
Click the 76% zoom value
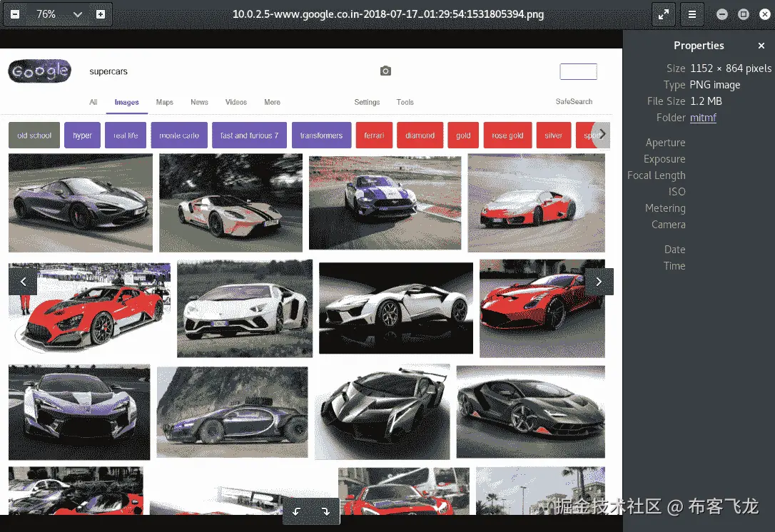pyautogui.click(x=46, y=14)
